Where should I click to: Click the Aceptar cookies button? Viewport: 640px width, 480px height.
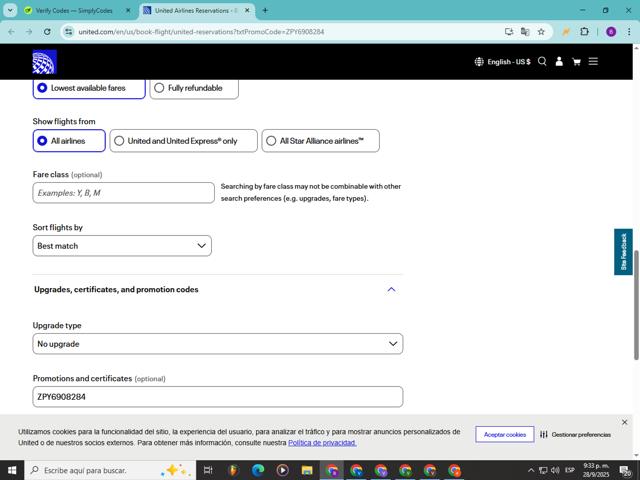(x=505, y=435)
